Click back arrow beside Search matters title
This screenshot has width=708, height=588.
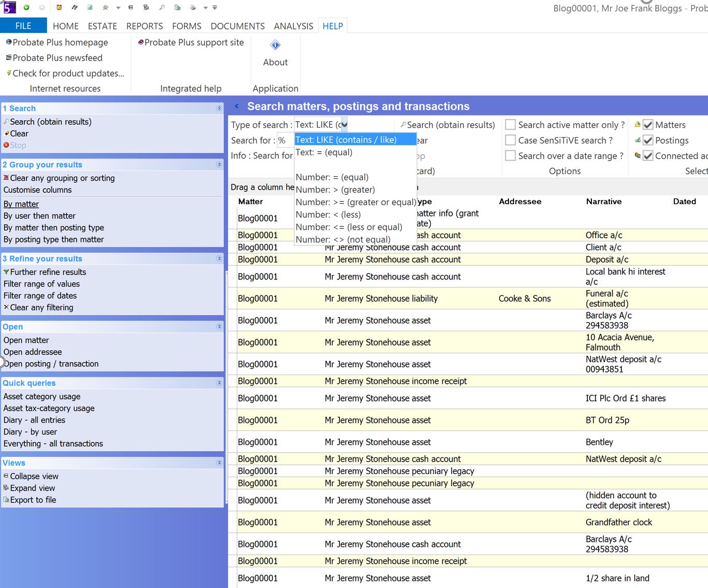point(237,106)
